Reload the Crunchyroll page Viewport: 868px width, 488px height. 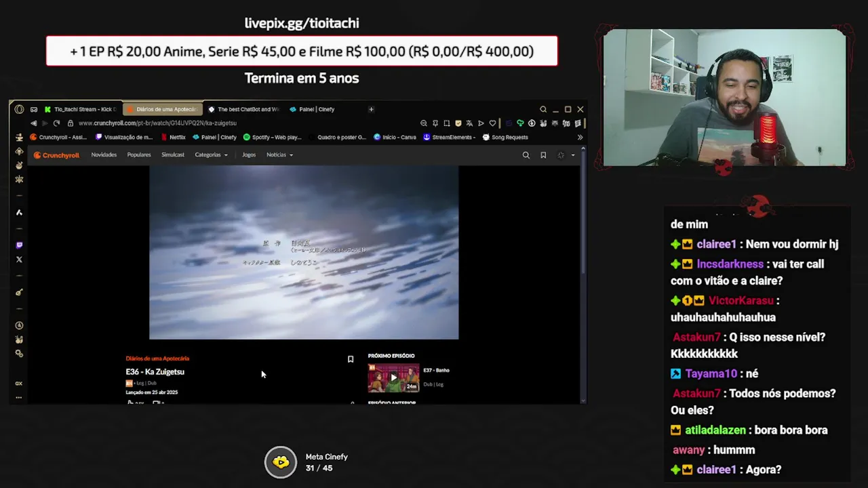click(x=56, y=123)
